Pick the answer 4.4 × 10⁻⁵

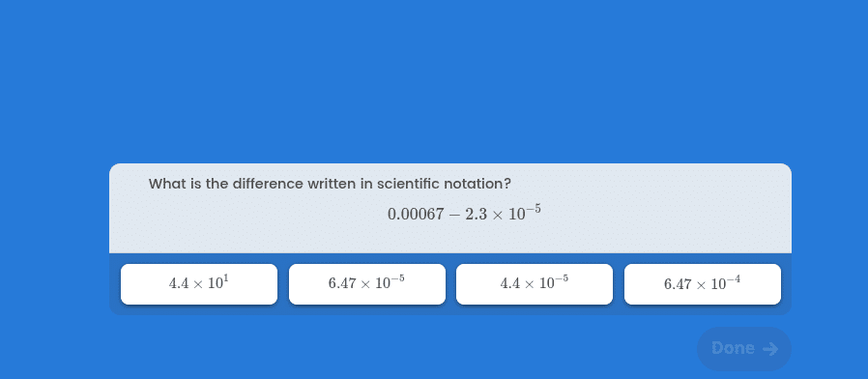[535, 284]
